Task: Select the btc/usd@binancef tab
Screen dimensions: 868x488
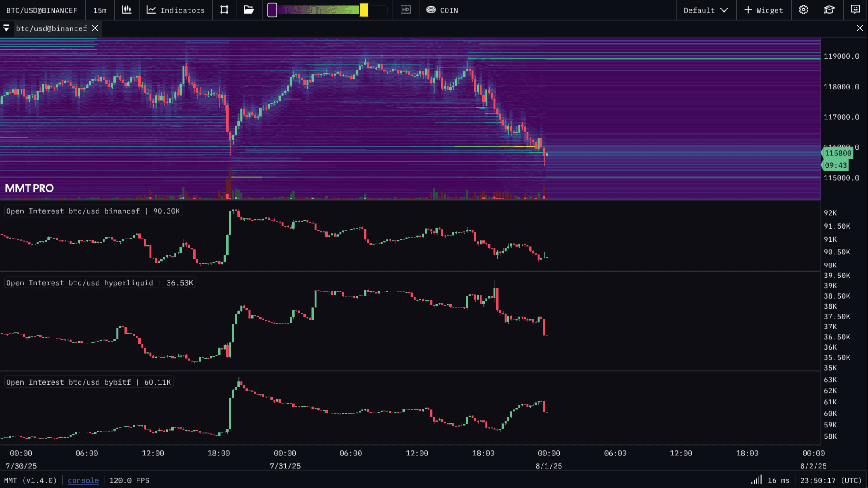Action: tap(52, 28)
